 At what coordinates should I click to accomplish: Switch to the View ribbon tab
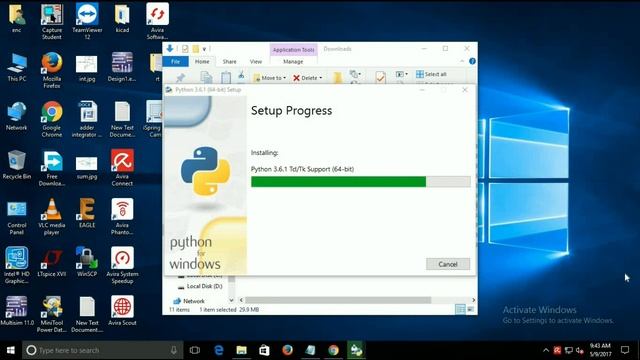[256, 61]
